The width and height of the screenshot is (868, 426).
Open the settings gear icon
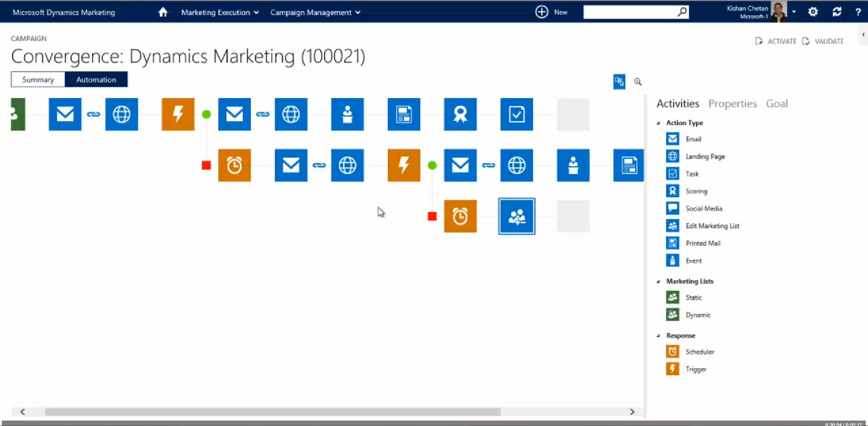[813, 12]
